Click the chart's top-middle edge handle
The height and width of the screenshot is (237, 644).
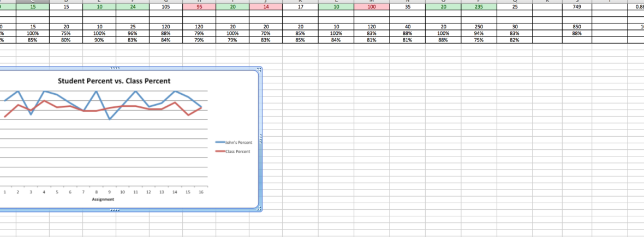click(114, 69)
